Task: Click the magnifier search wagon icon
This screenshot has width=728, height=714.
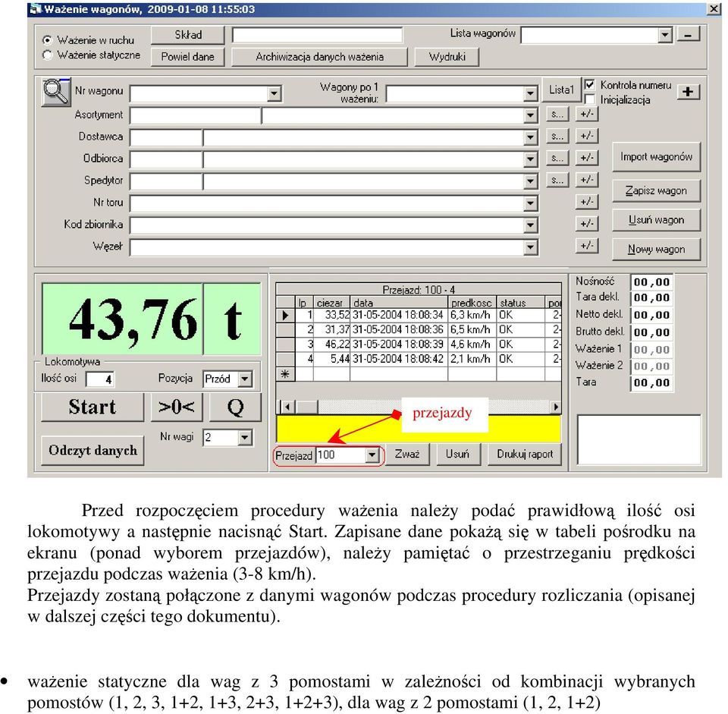Action: pyautogui.click(x=56, y=92)
